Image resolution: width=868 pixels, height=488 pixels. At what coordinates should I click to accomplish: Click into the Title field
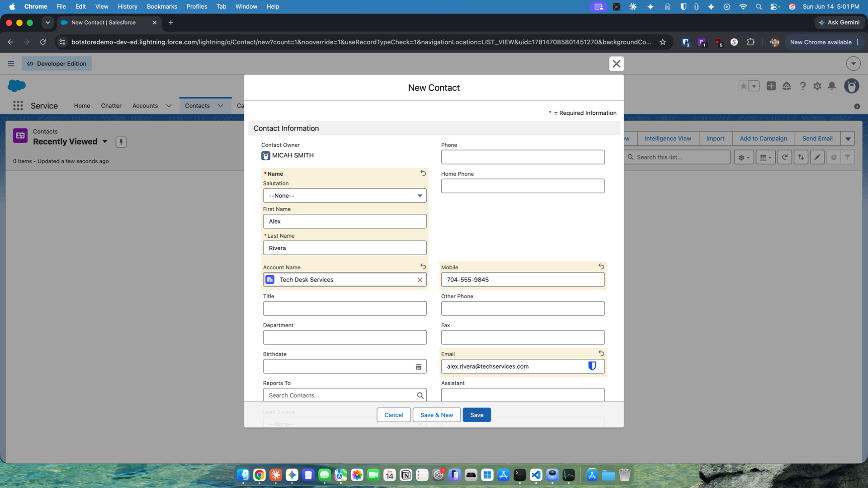pos(344,309)
